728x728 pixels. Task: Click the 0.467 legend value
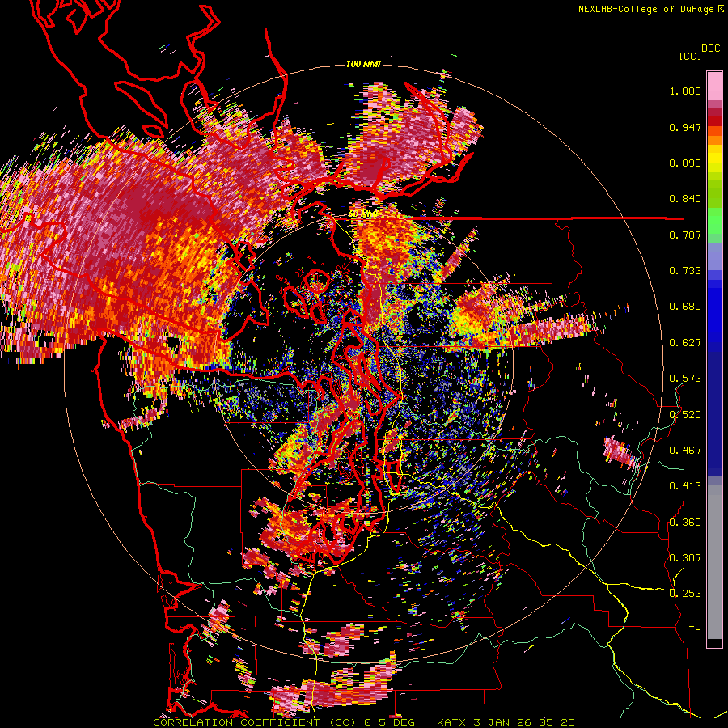[x=685, y=450]
